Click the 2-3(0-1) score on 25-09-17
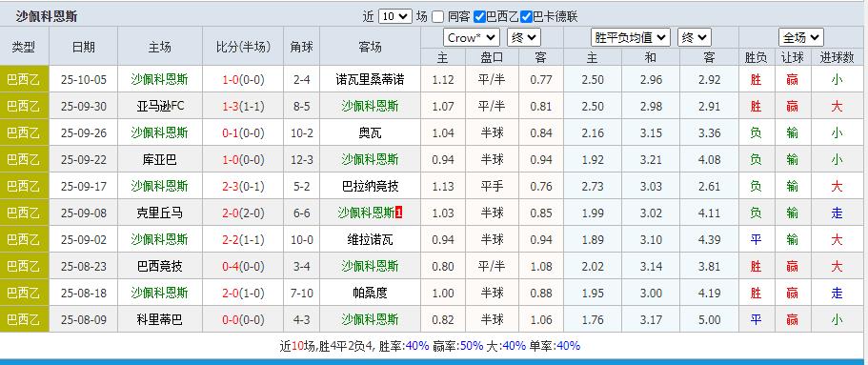 tap(243, 186)
